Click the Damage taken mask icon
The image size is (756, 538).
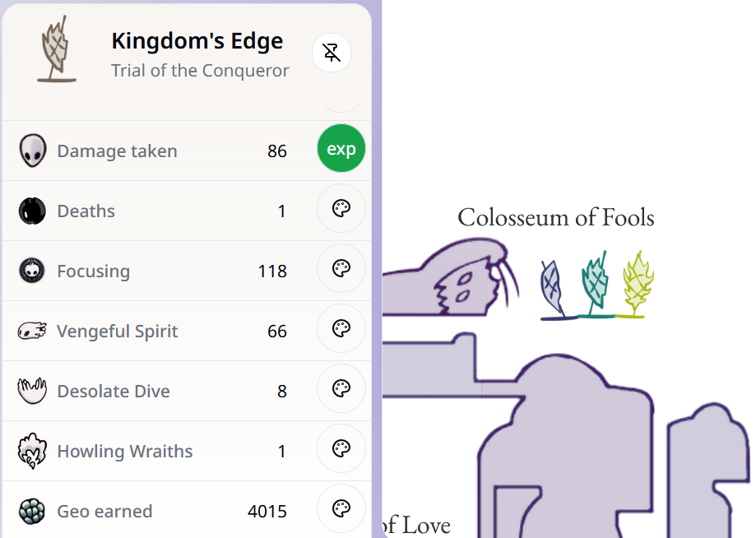coord(32,151)
